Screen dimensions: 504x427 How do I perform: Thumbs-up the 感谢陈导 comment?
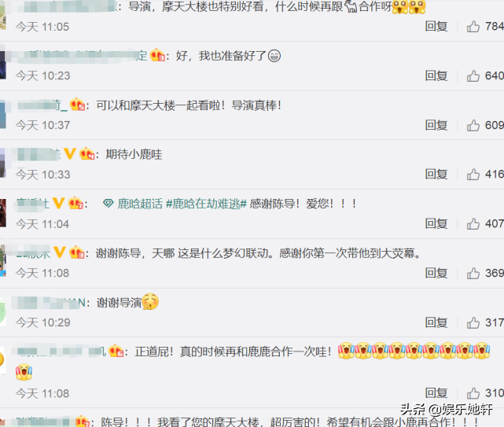[473, 224]
